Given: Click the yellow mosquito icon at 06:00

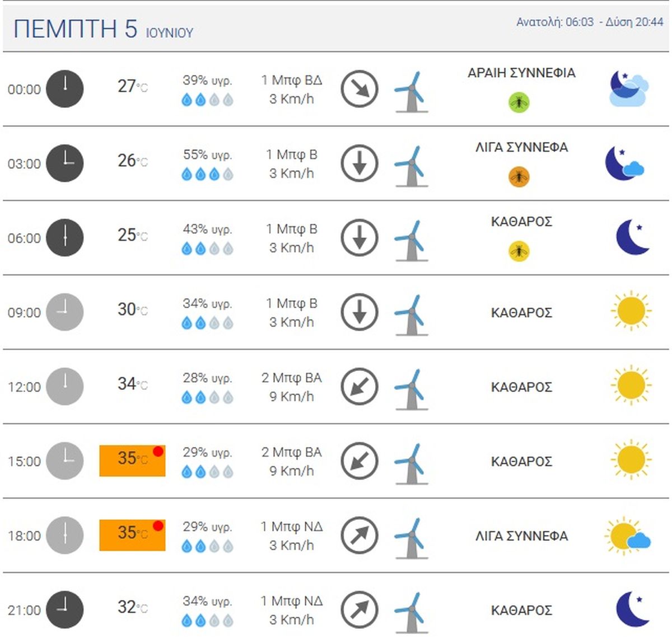Looking at the screenshot, I should [519, 251].
